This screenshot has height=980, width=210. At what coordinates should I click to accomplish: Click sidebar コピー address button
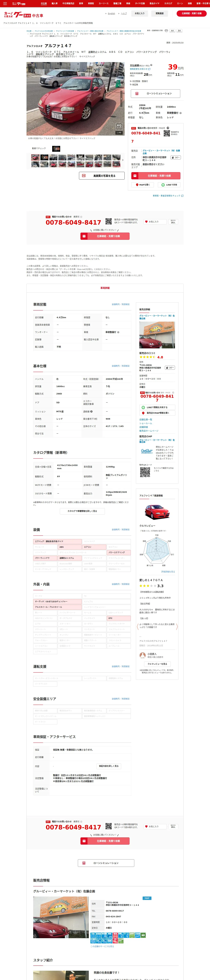(170, 368)
